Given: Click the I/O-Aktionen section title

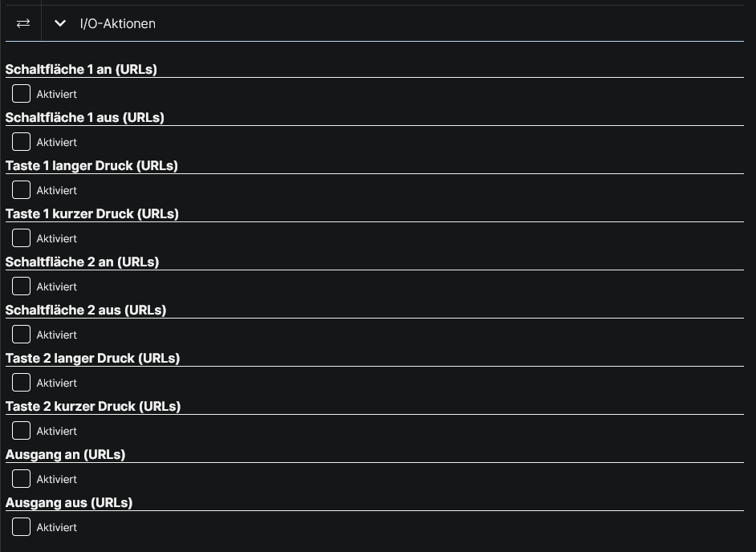Looking at the screenshot, I should coord(118,23).
